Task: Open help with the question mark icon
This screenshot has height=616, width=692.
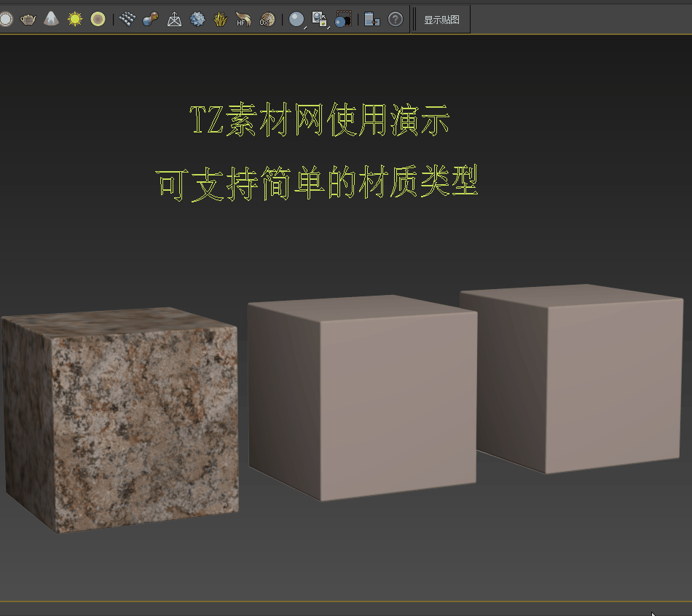Action: tap(395, 20)
